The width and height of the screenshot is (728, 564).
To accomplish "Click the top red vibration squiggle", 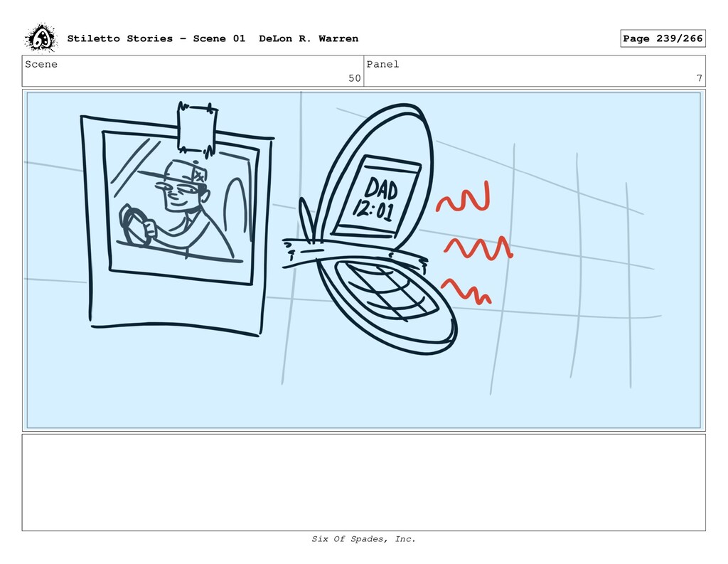I will (463, 198).
